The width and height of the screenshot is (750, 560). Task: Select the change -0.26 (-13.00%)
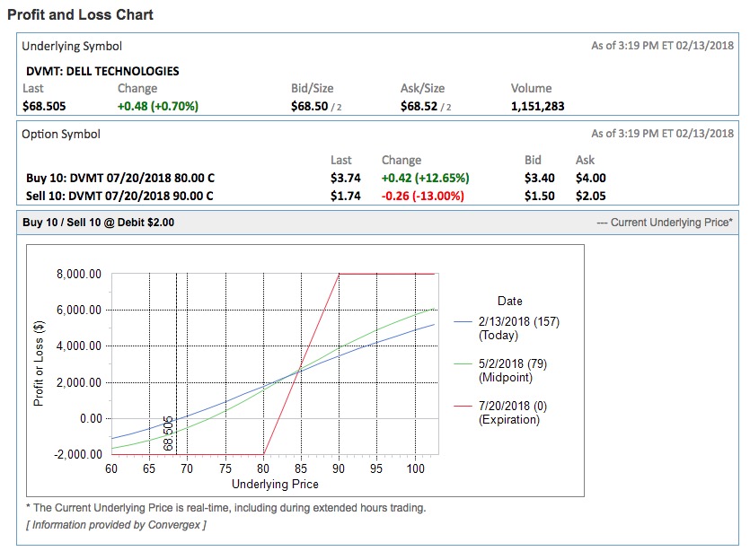click(423, 196)
